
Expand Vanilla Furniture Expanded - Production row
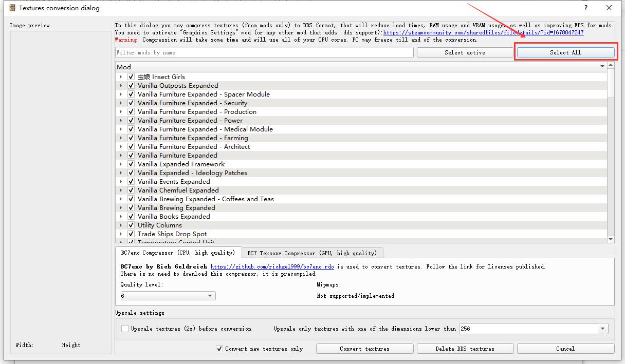[121, 112]
